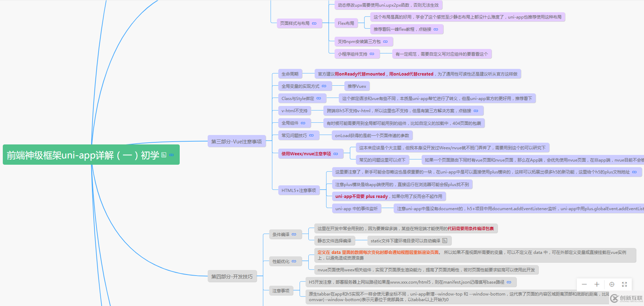This screenshot has width=644, height=306.
Task: Select the 第四部分-开发技巧 branch node
Action: pyautogui.click(x=232, y=277)
